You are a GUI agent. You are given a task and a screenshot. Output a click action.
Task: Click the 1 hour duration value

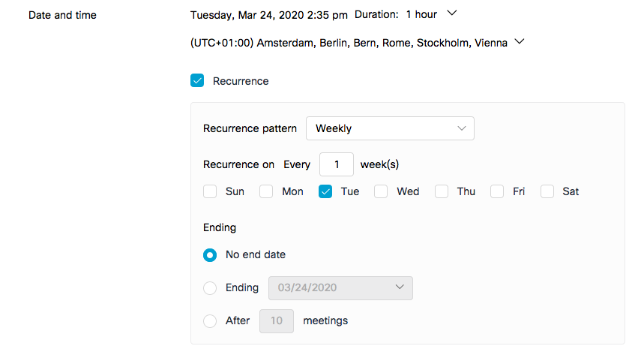coord(421,14)
